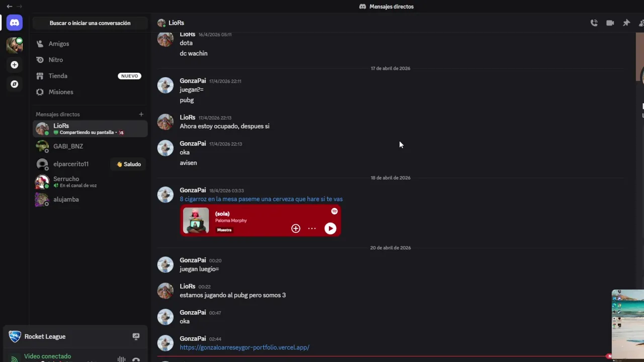Viewport: 644px width, 362px height.
Task: Go back with the arrow
Action: point(9,7)
